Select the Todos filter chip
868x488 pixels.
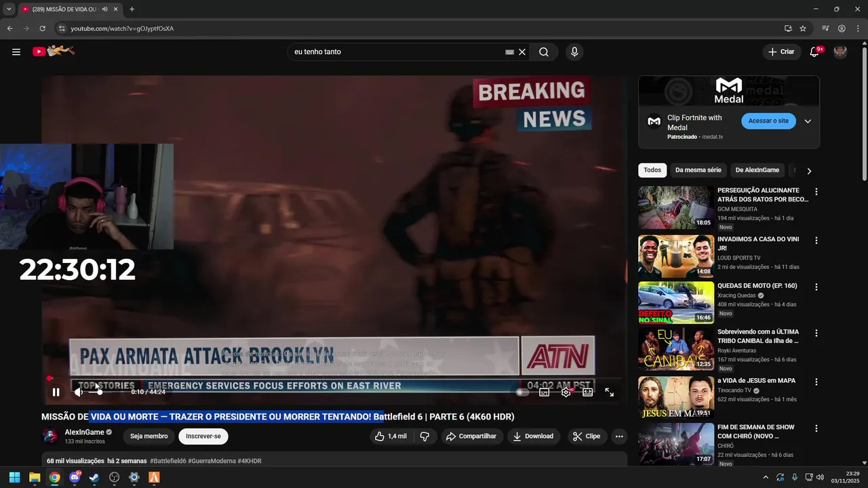tap(652, 170)
